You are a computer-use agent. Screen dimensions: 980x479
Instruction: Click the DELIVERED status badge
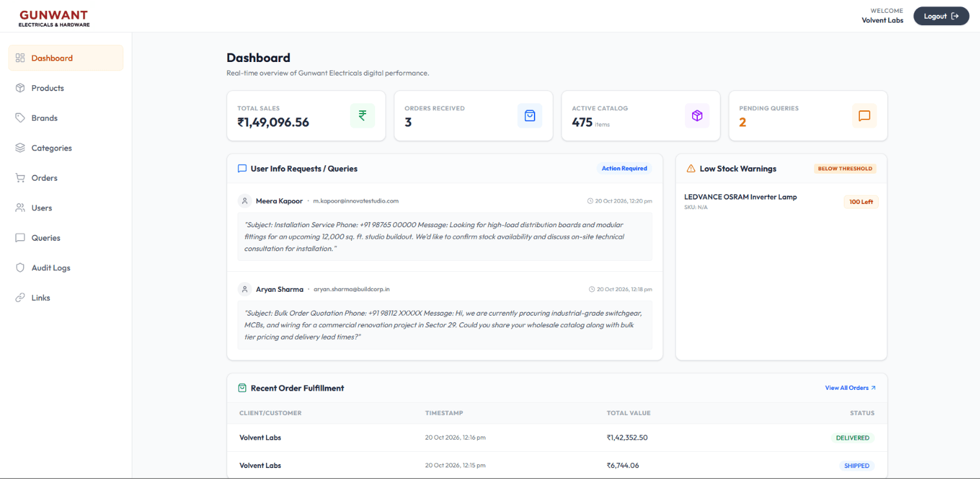[x=853, y=438]
